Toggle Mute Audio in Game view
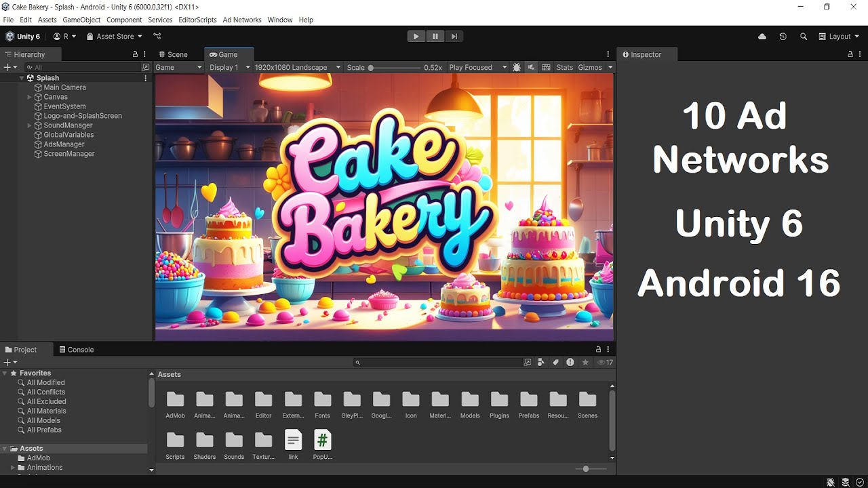This screenshot has height=488, width=868. pos(532,67)
